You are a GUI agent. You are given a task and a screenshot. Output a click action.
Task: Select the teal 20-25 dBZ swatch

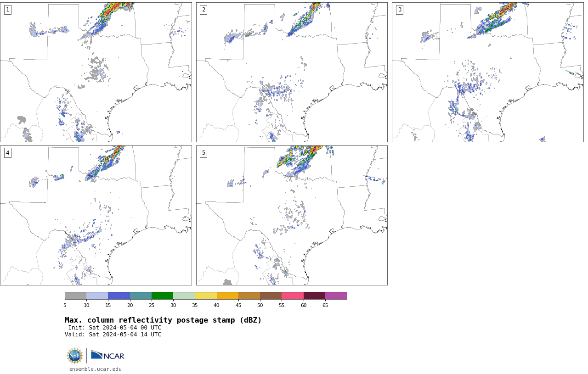coord(141,296)
